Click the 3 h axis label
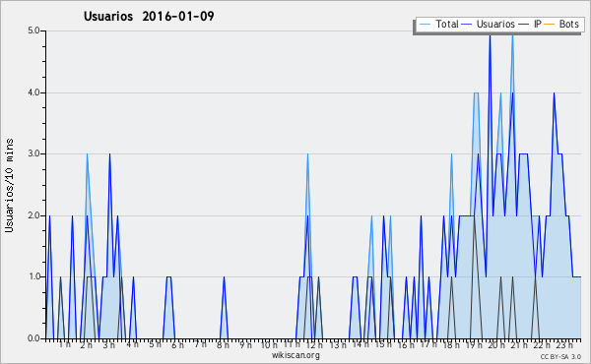Viewport: 591px width, 364px height. 109,344
